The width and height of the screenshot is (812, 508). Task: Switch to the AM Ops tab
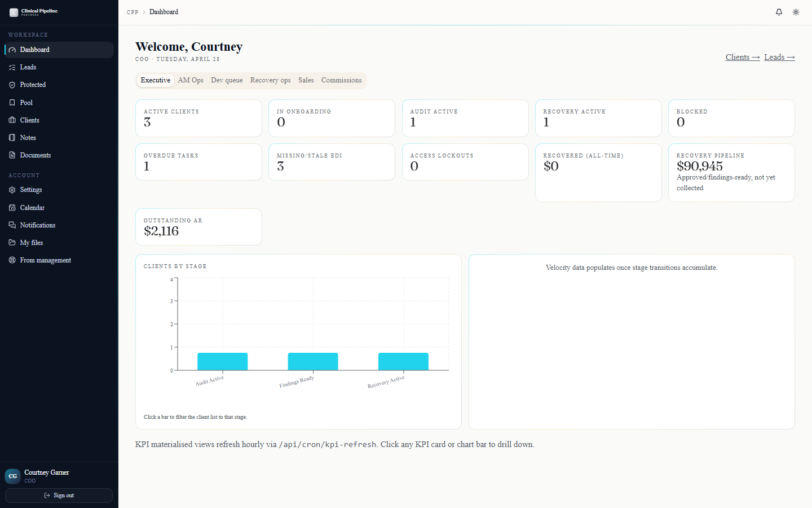click(x=191, y=80)
